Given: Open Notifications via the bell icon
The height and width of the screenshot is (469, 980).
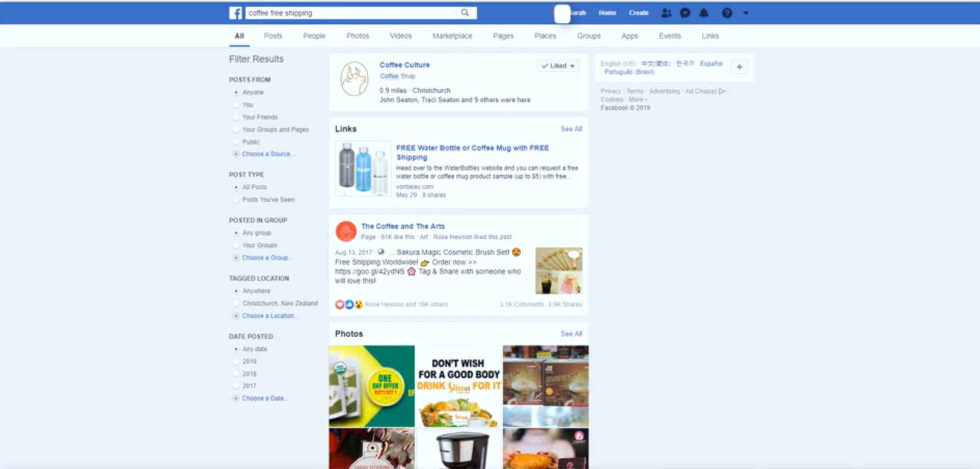Looking at the screenshot, I should pyautogui.click(x=704, y=13).
